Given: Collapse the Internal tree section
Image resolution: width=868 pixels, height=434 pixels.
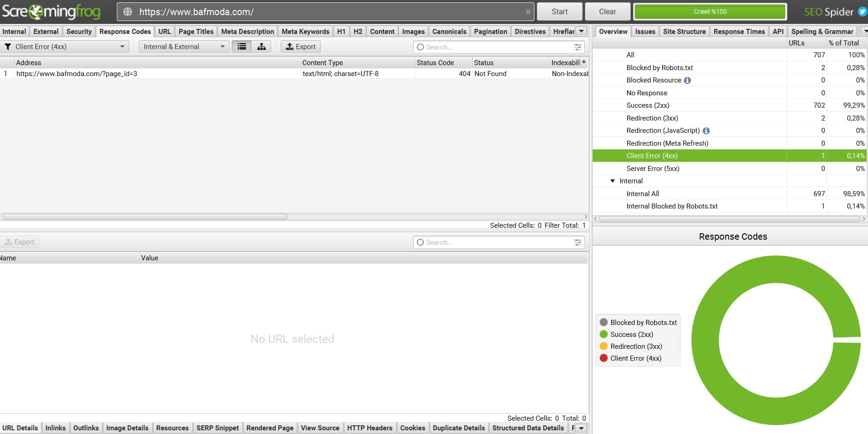Looking at the screenshot, I should [613, 181].
